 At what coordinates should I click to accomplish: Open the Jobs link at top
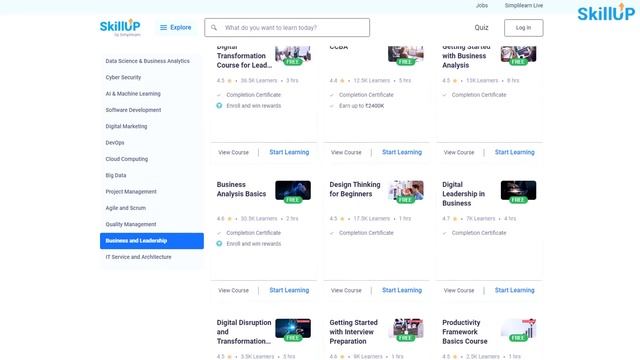482,5
